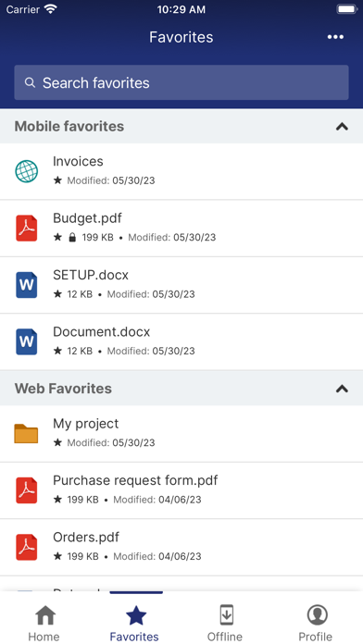Tap the Mobile favorites header label
This screenshot has width=363, height=644.
(69, 127)
